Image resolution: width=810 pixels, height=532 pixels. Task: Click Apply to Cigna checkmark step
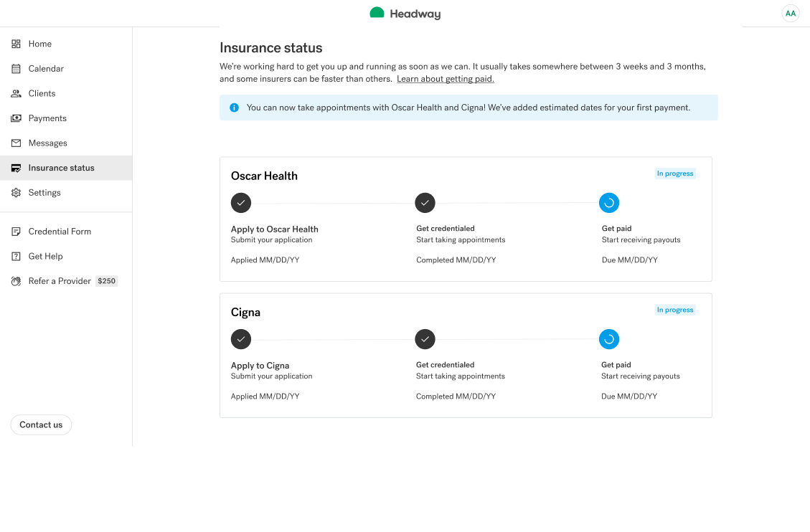click(241, 339)
